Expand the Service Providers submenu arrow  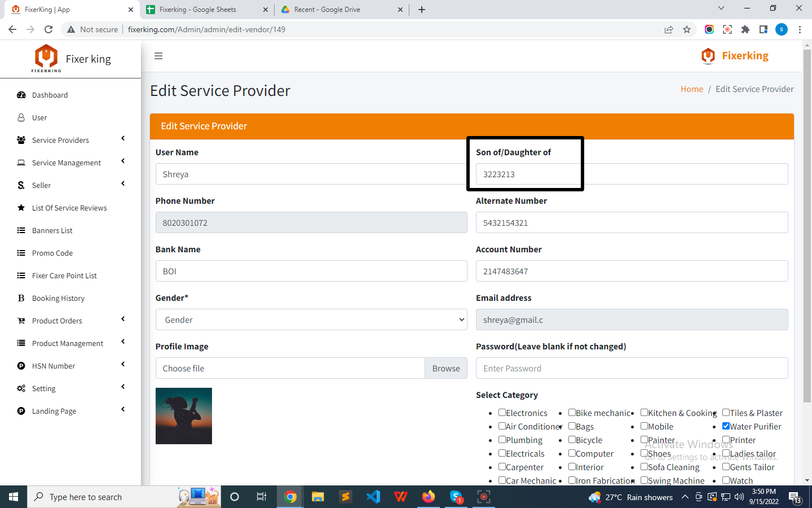123,138
